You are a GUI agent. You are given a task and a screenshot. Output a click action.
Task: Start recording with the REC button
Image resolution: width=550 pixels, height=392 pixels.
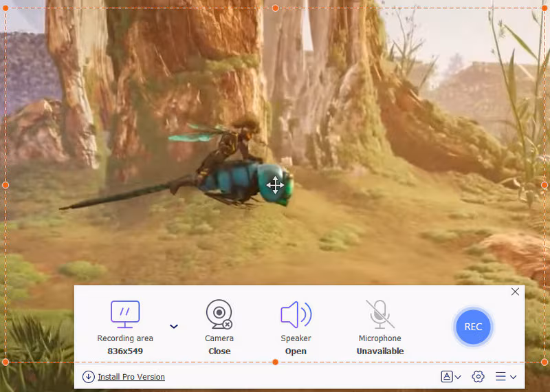click(473, 327)
